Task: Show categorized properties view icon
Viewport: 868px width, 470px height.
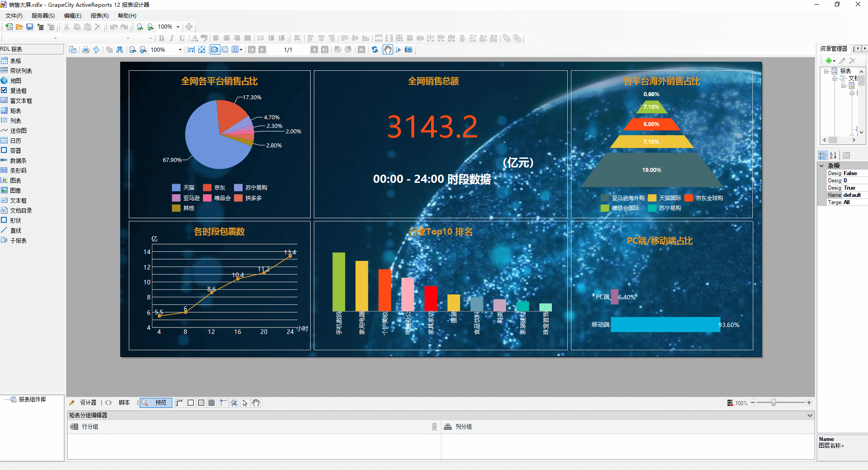Action: tap(823, 155)
